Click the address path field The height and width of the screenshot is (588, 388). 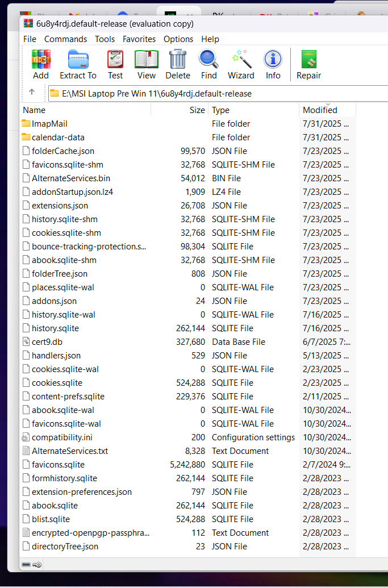point(218,93)
